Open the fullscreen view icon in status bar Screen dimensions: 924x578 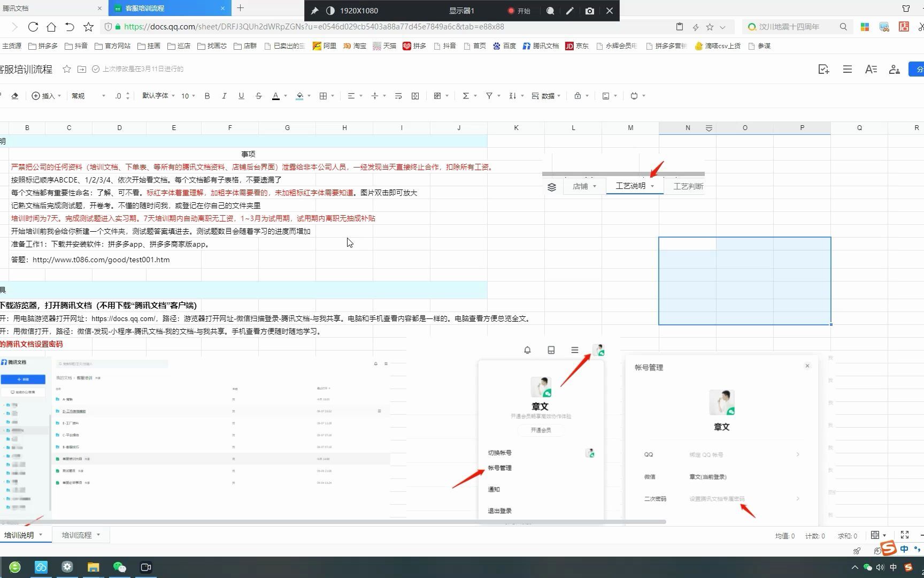coord(905,535)
